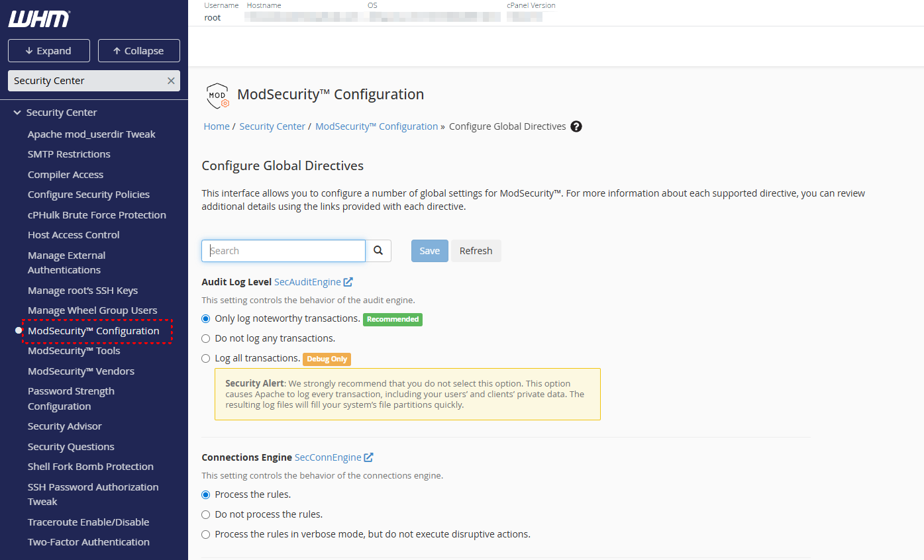Click the WHM logo

(39, 19)
